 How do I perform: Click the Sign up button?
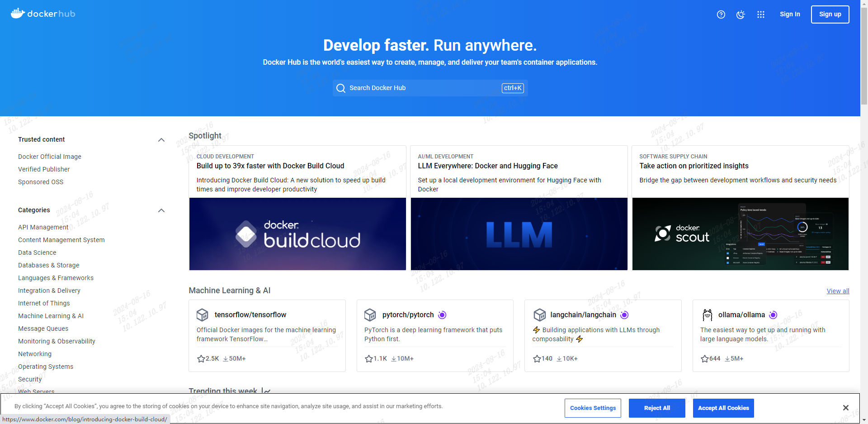tap(830, 14)
